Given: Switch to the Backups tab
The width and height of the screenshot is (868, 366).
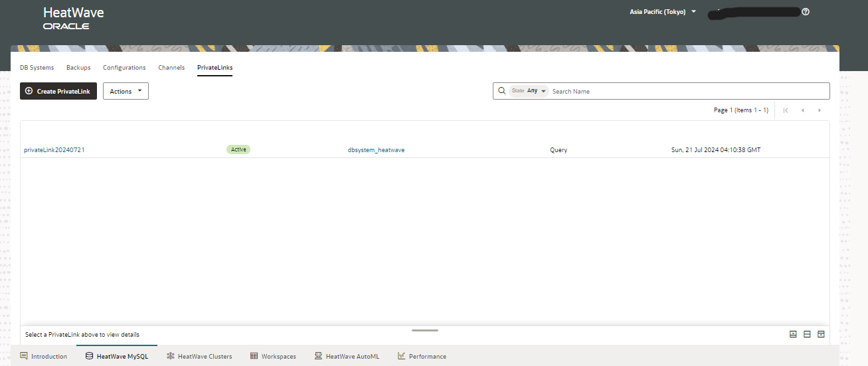Looking at the screenshot, I should pyautogui.click(x=78, y=68).
